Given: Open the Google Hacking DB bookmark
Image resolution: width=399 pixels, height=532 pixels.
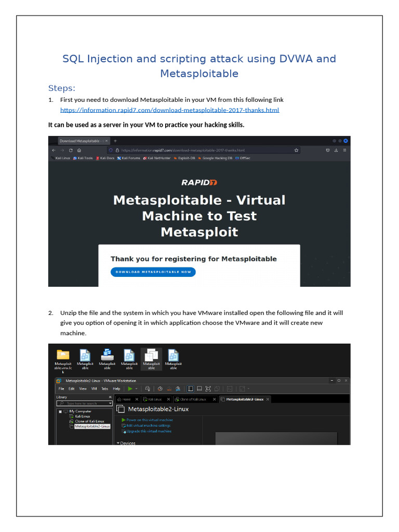Looking at the screenshot, I should coord(215,158).
